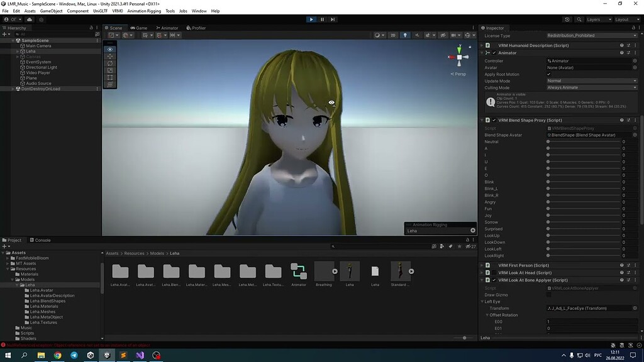Click the Leha breadcrumb in the Project path
Viewport: 644px width, 362px height.
coord(173,253)
